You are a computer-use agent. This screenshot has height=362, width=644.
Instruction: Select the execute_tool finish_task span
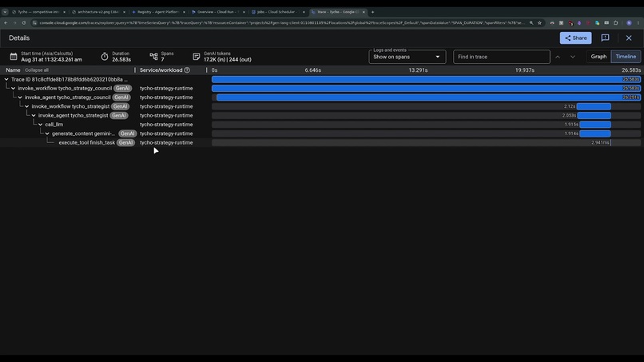click(86, 142)
